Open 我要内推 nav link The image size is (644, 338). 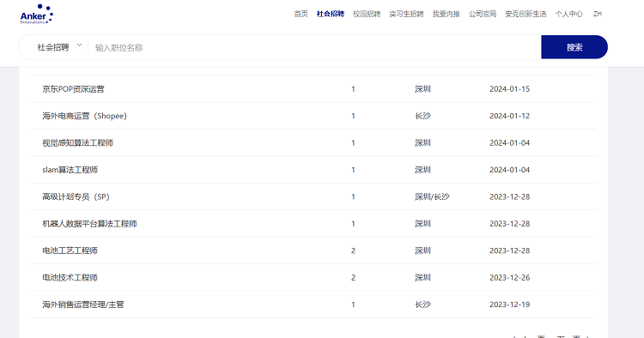coord(446,14)
